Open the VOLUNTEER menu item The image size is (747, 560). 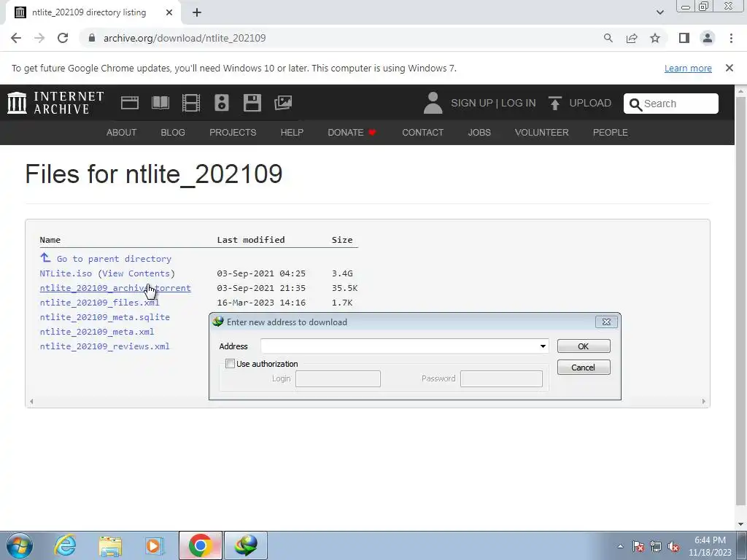click(542, 133)
